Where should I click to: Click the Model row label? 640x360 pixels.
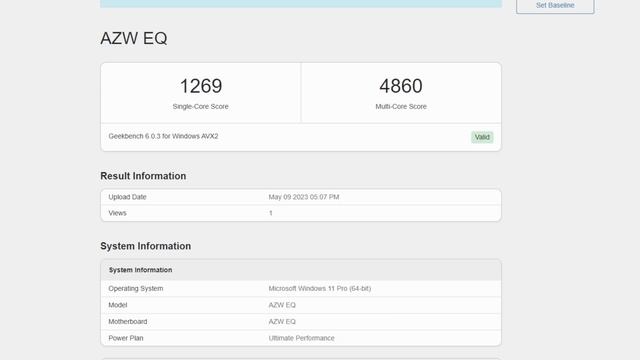[118, 305]
